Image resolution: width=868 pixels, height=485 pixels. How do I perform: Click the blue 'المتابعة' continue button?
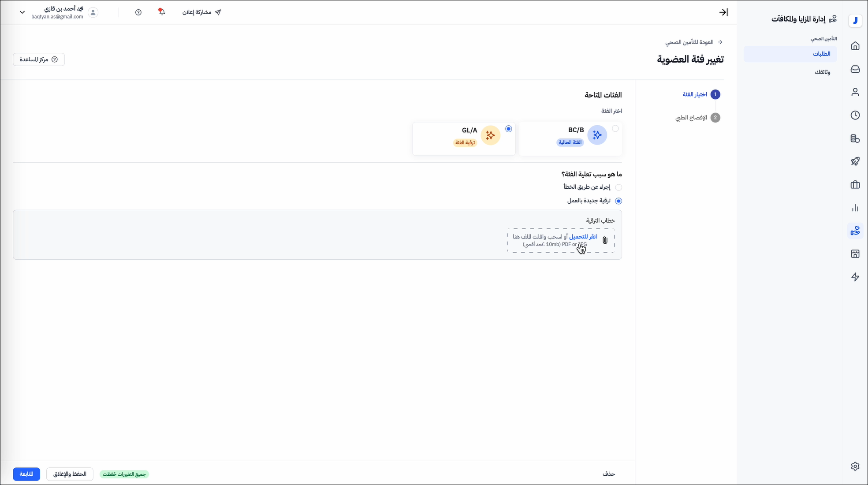[26, 474]
